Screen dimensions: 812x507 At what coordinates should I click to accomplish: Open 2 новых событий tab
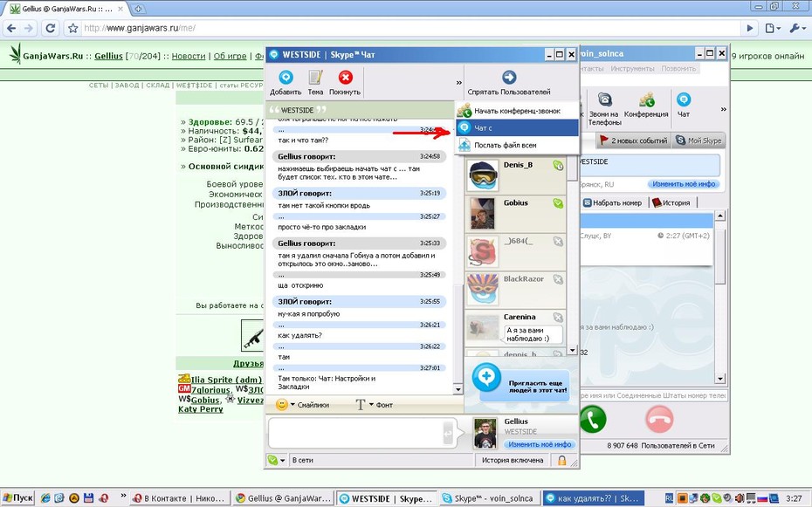(633, 140)
